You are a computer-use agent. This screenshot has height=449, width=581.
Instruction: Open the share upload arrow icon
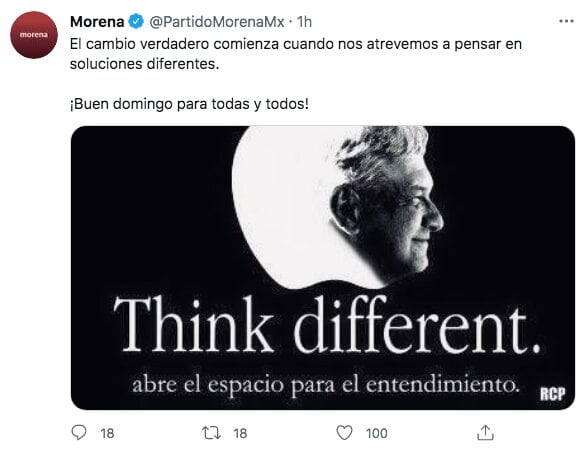pos(485,432)
